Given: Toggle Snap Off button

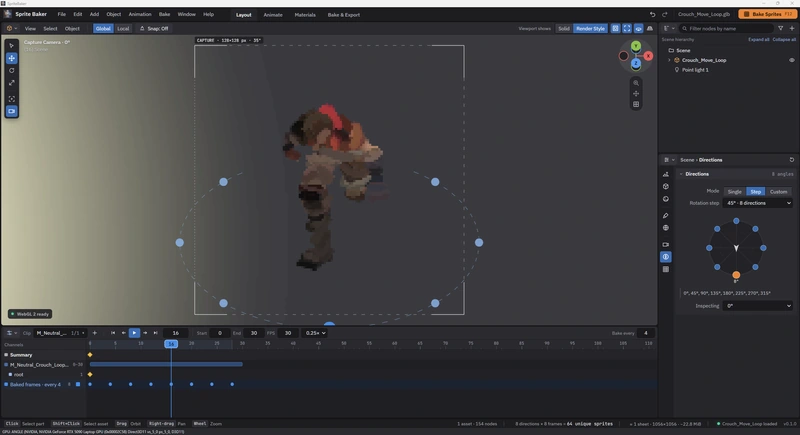Looking at the screenshot, I should [x=154, y=29].
